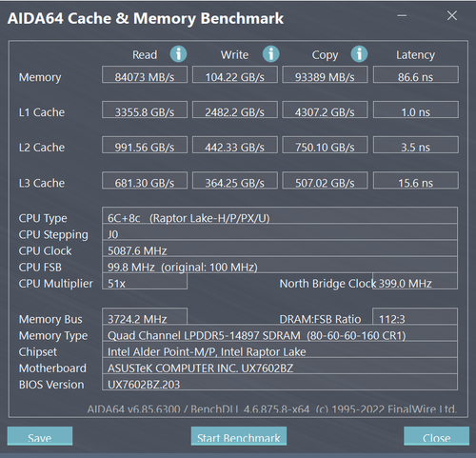
Task: Click the Memory Type value field
Action: click(280, 333)
